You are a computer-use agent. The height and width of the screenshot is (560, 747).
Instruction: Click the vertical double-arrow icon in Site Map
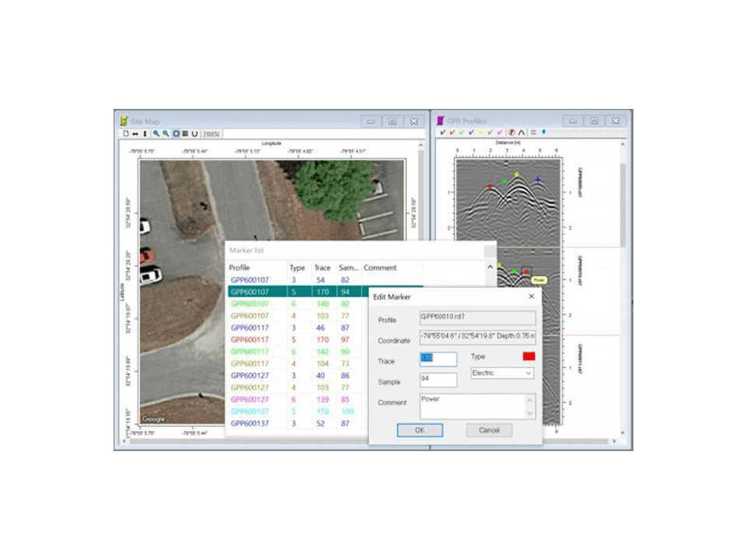(x=145, y=134)
